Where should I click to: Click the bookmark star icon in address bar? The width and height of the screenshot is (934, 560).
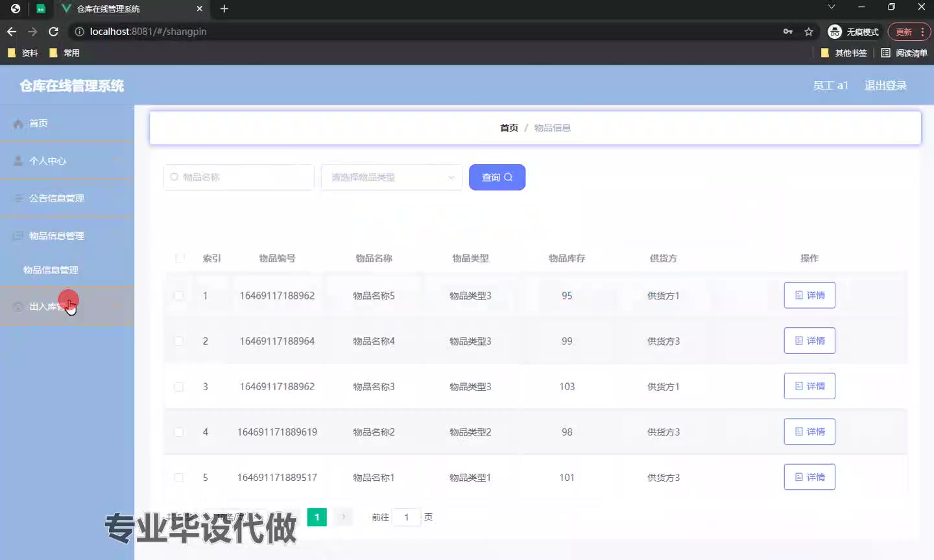pyautogui.click(x=809, y=32)
